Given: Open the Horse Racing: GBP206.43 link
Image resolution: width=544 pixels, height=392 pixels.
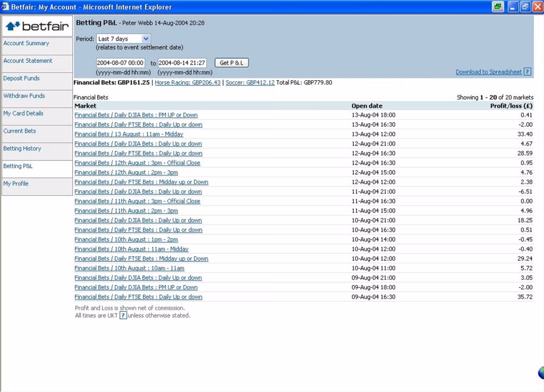Looking at the screenshot, I should coord(188,82).
